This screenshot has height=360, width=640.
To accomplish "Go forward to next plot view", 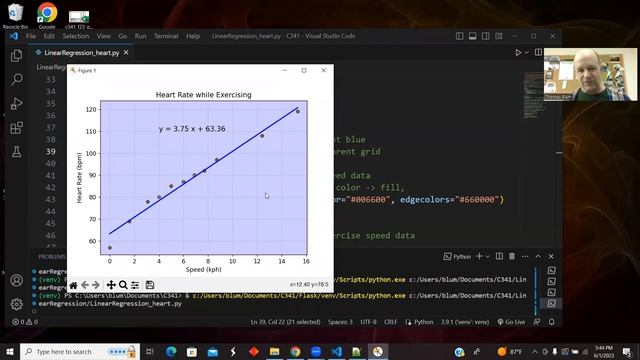I will click(96, 285).
